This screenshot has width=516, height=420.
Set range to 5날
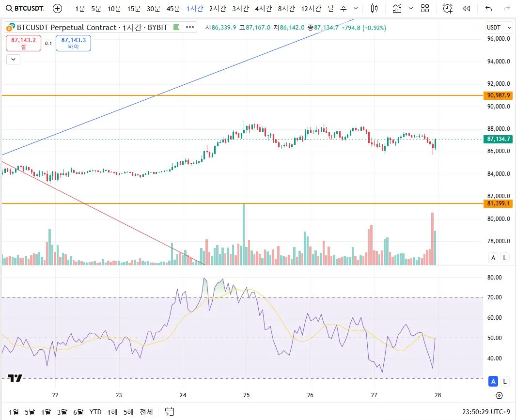[x=30, y=412]
